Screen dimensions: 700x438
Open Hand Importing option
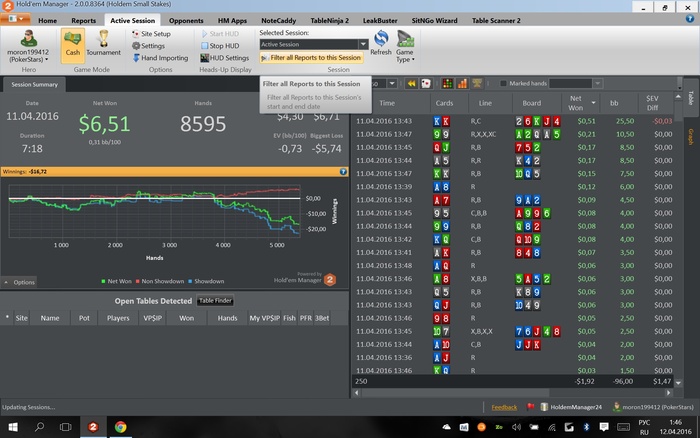pos(160,58)
